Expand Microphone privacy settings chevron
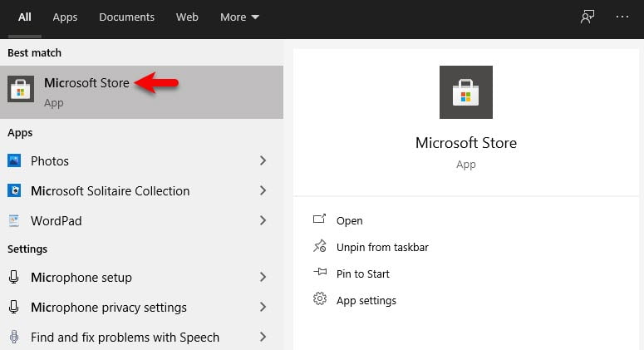 pyautogui.click(x=263, y=308)
